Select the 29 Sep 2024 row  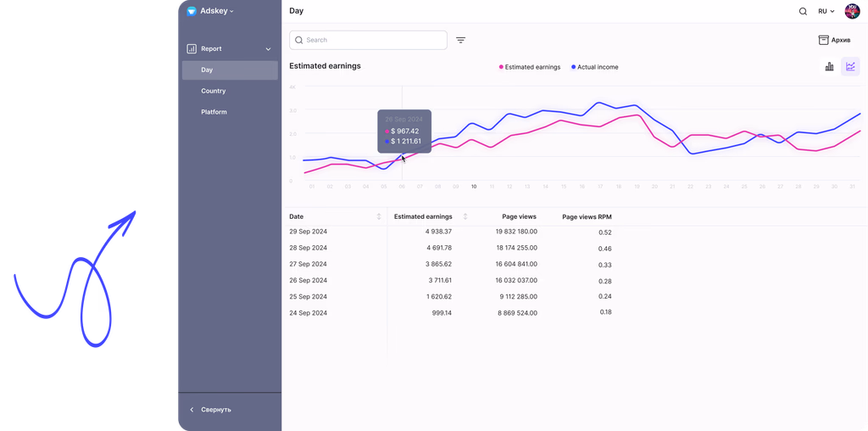click(x=451, y=232)
